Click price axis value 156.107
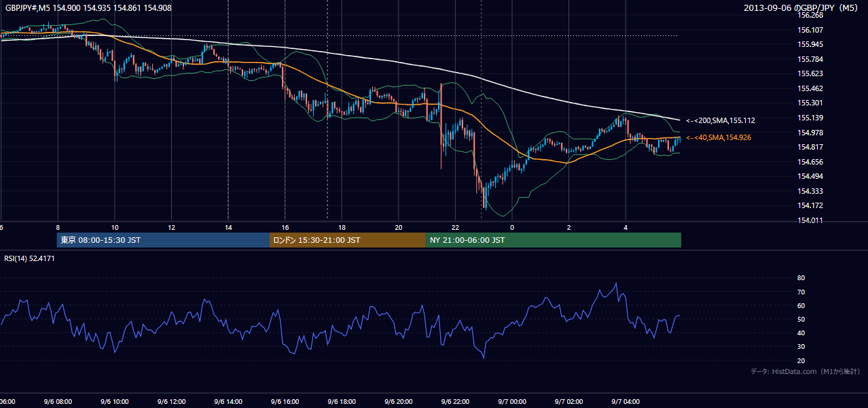Screen dimensions: 868x408 pos(809,30)
